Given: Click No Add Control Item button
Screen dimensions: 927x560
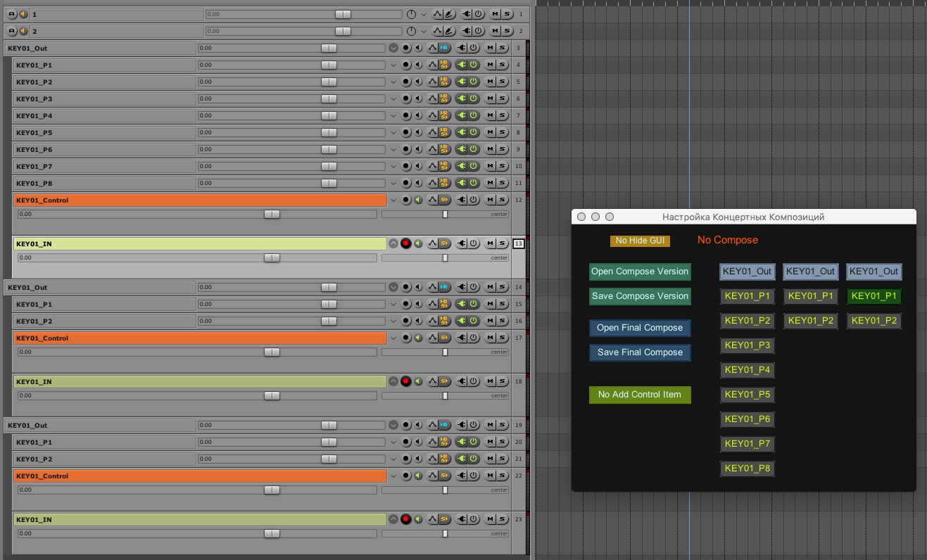Looking at the screenshot, I should pos(640,395).
